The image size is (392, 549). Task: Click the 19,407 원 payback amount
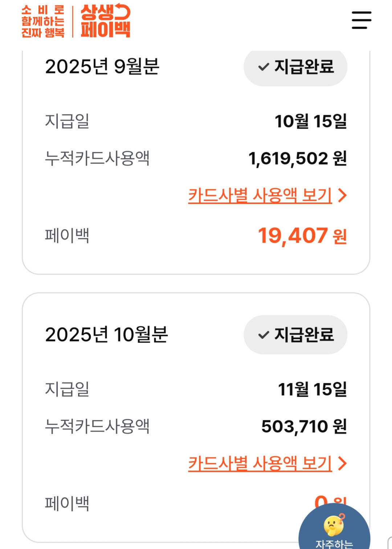coord(302,236)
